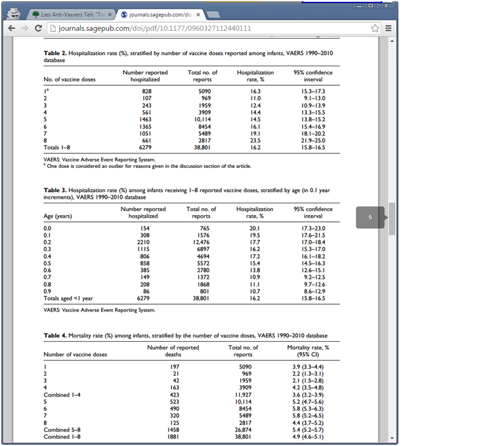Click the value 10,114 in Table 2
The width and height of the screenshot is (504, 446).
[x=203, y=119]
